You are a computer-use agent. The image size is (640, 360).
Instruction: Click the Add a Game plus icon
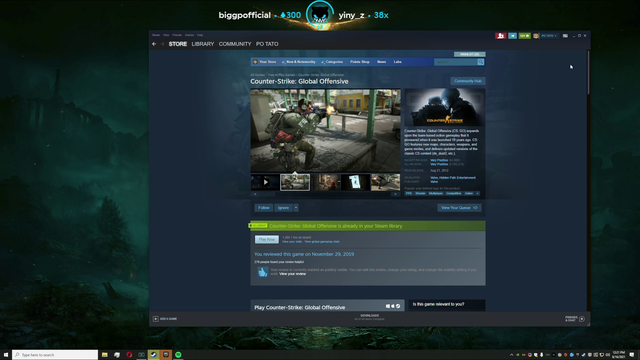pos(156,319)
